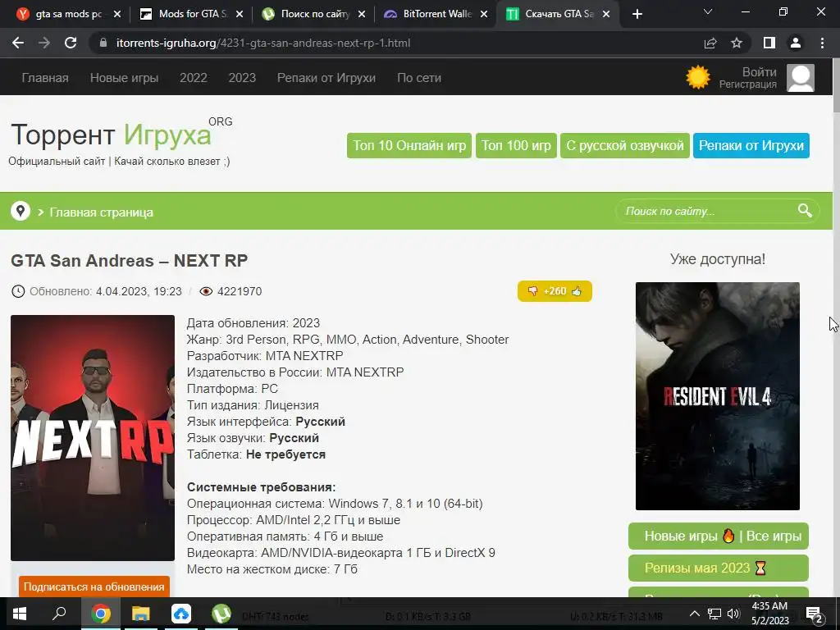Screen dimensions: 840x630
Task: Click 'Обновлено: 4.04.2023, 19:23' text
Action: click(106, 291)
